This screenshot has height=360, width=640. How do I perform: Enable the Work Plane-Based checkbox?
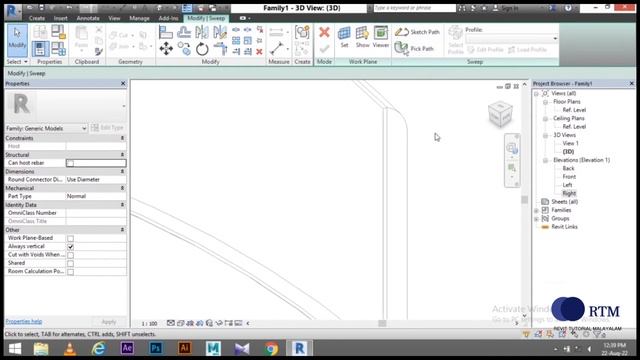point(71,238)
